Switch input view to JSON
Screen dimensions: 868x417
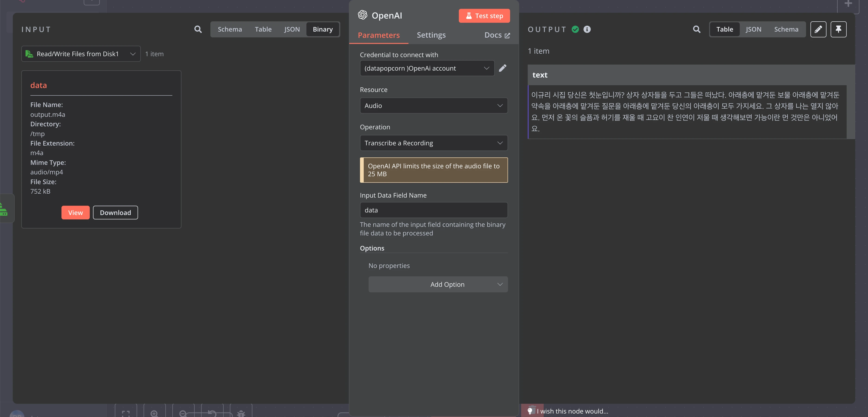pyautogui.click(x=292, y=29)
